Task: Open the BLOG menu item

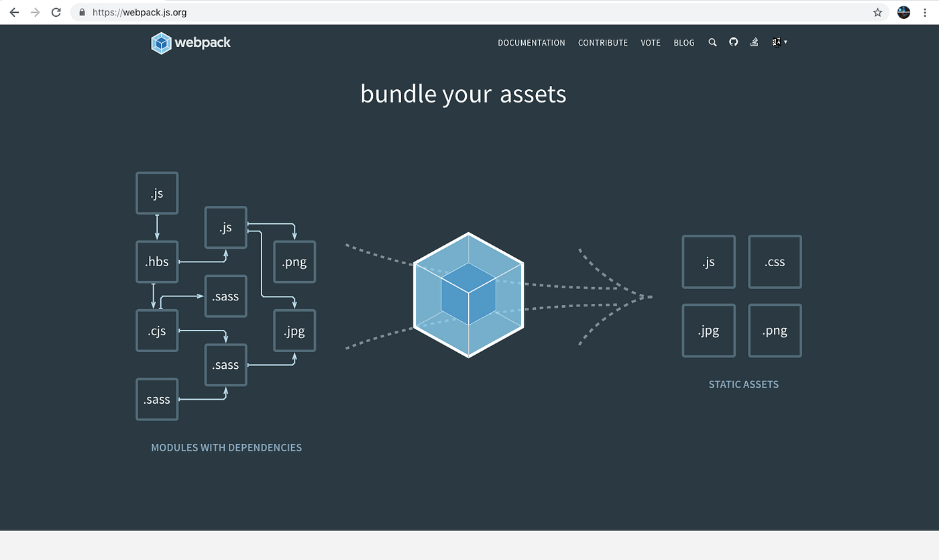Action: tap(684, 42)
